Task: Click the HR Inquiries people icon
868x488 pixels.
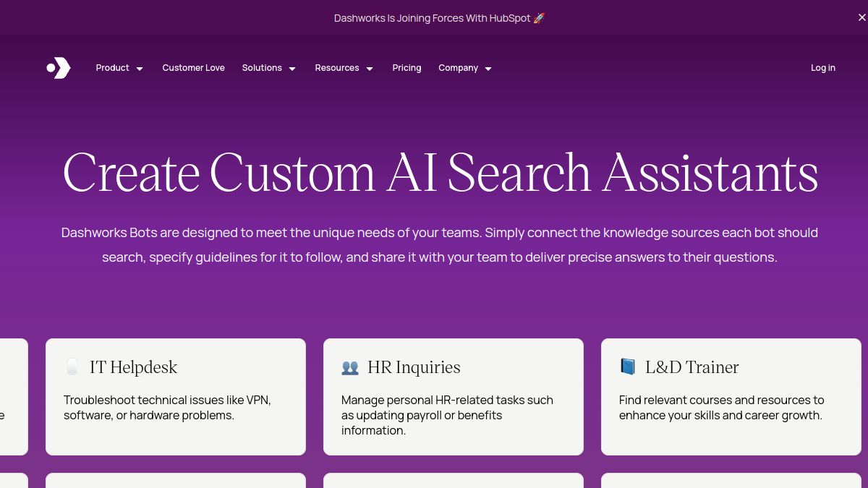Action: (350, 368)
